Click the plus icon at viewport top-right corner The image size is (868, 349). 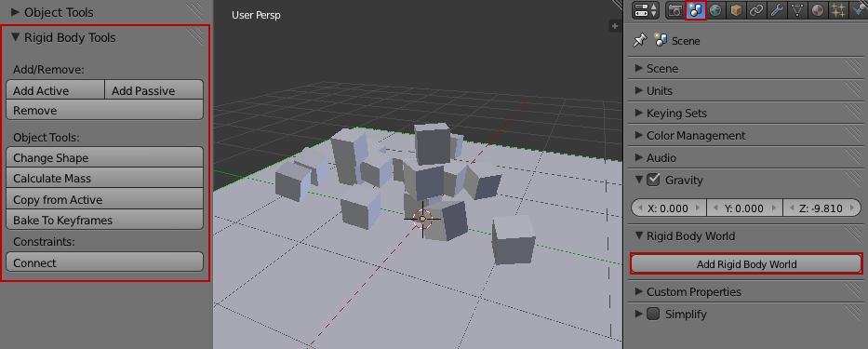pos(614,25)
